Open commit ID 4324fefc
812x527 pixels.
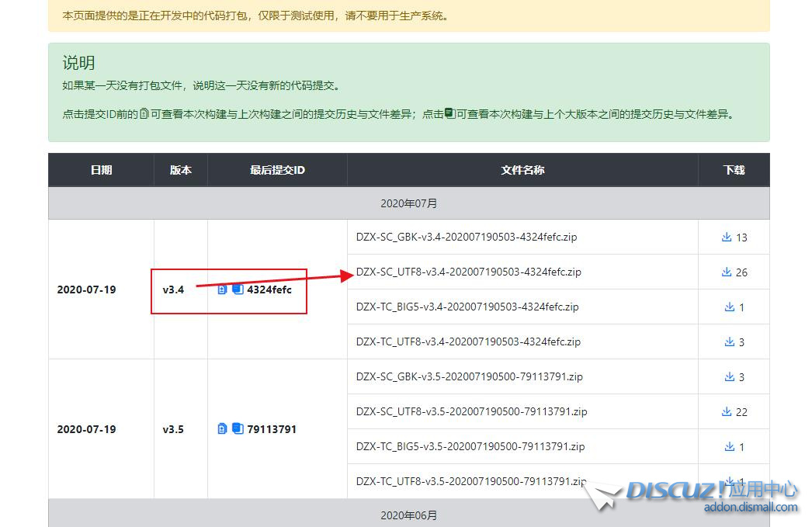click(x=269, y=290)
